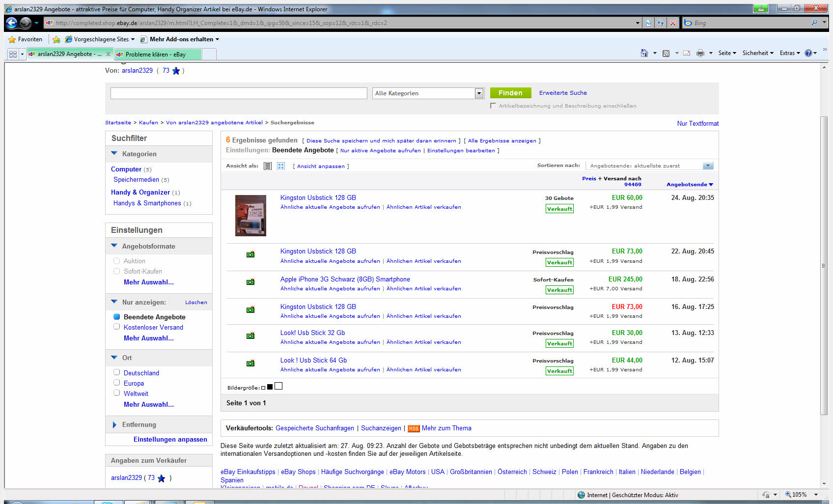
Task: Click the Help question mark icon
Action: click(808, 53)
